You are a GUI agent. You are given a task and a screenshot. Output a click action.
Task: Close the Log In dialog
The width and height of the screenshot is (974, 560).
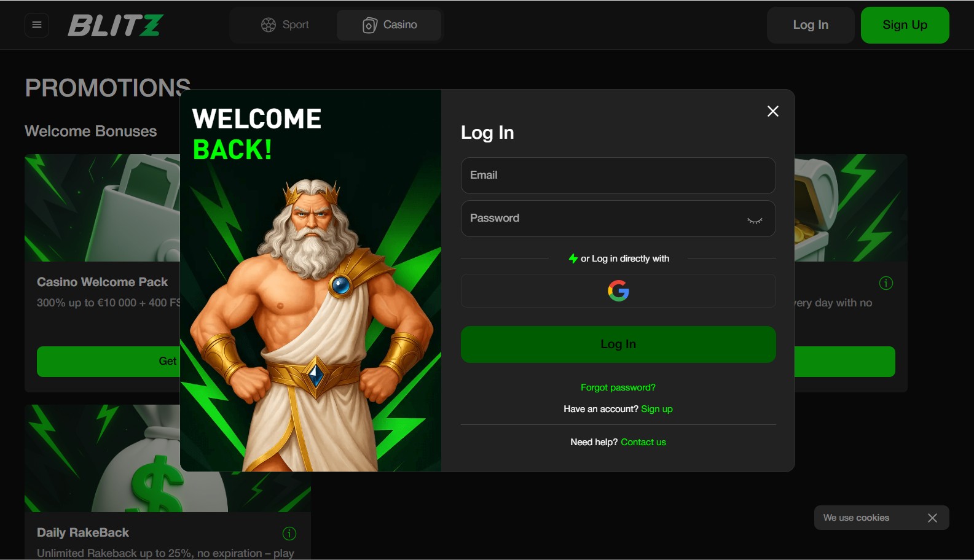click(773, 111)
